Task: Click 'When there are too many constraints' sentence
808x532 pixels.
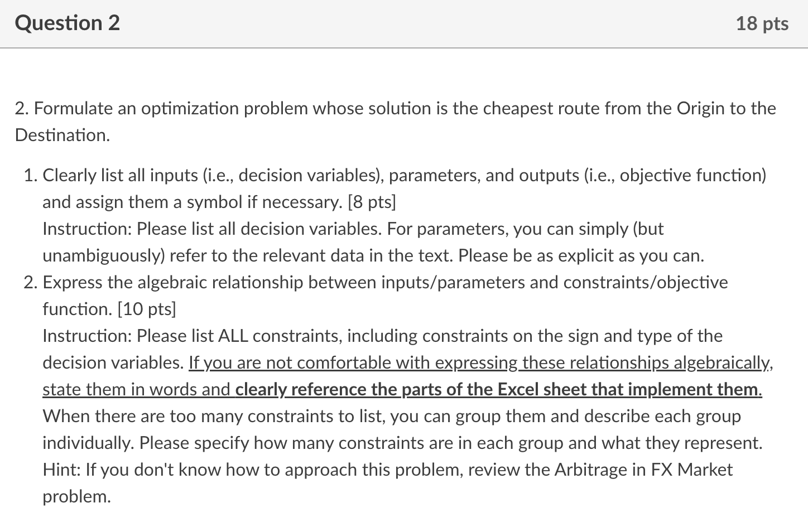Action: pyautogui.click(x=392, y=416)
